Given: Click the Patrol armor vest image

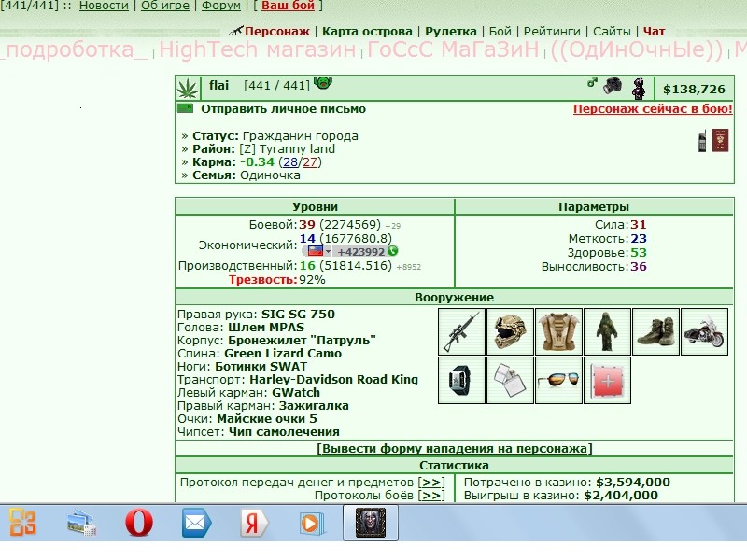Looking at the screenshot, I should click(558, 332).
